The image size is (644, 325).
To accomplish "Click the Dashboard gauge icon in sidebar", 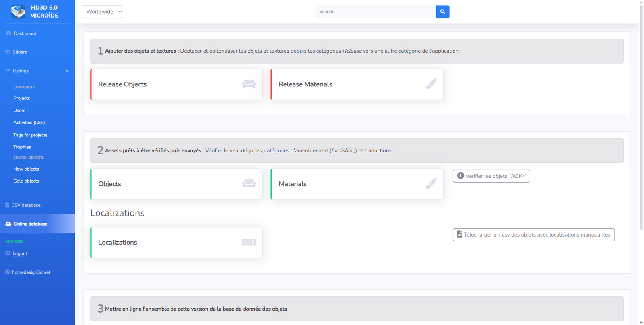I will [x=8, y=33].
